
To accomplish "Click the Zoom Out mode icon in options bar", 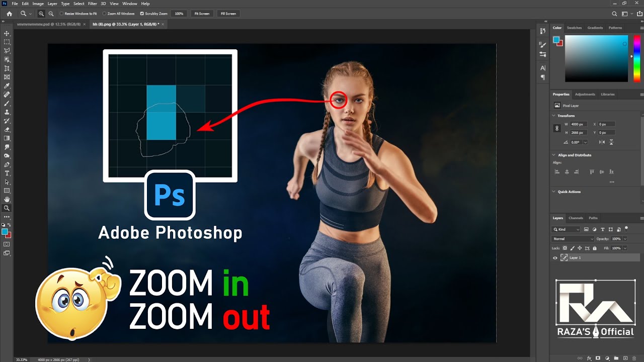I will (51, 14).
